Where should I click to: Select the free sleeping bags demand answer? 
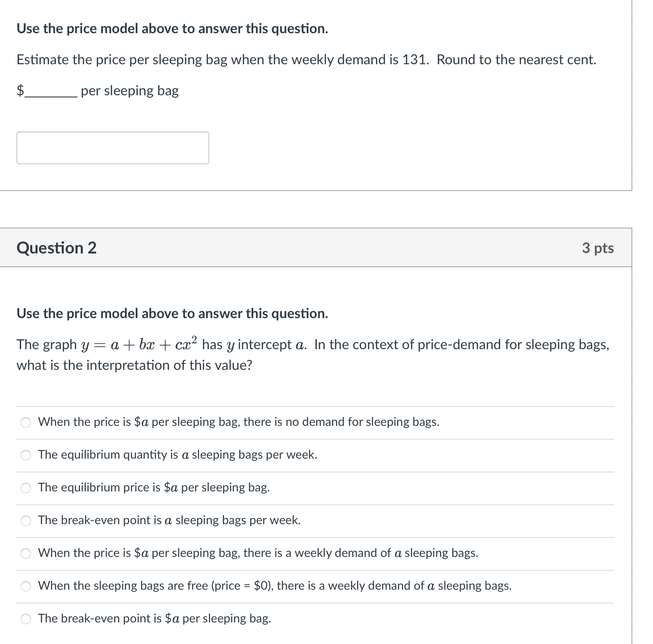25,586
